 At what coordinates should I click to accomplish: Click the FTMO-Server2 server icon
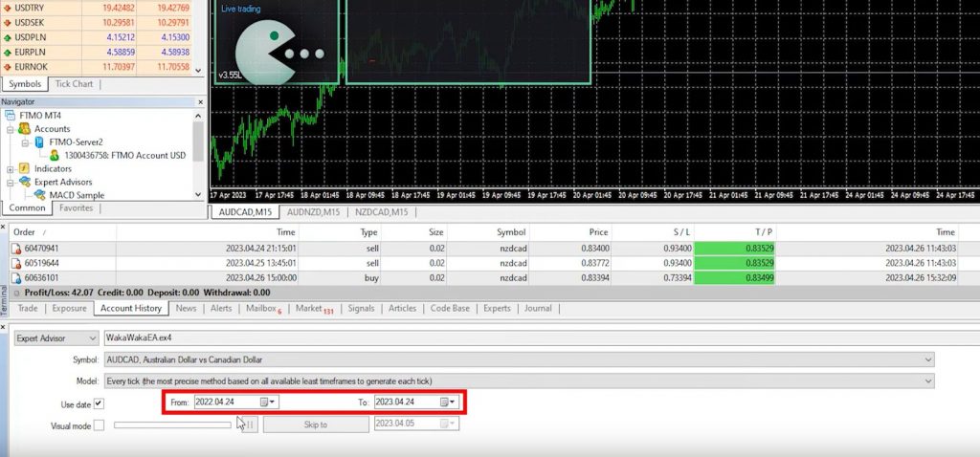pos(39,142)
